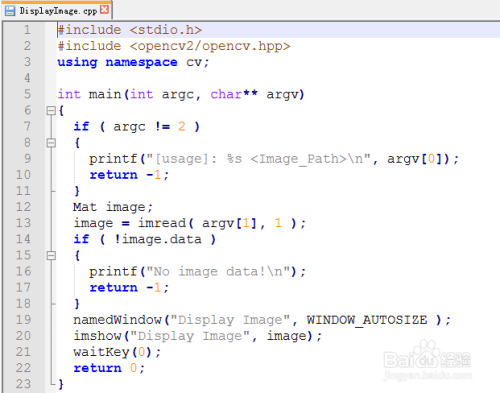Image resolution: width=500 pixels, height=393 pixels.
Task: Click the '[usage]: %s <Image_Path>\n' string
Action: 259,159
